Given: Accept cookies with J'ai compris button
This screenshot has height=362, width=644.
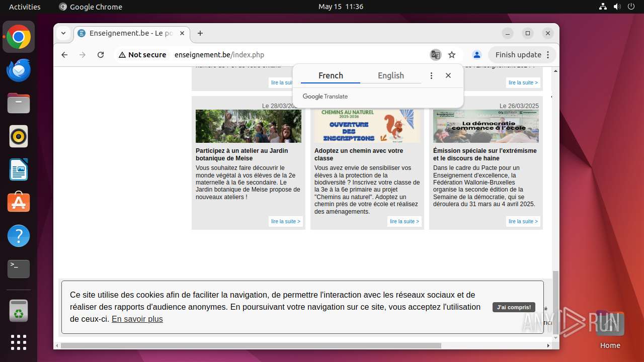Looking at the screenshot, I should (514, 307).
